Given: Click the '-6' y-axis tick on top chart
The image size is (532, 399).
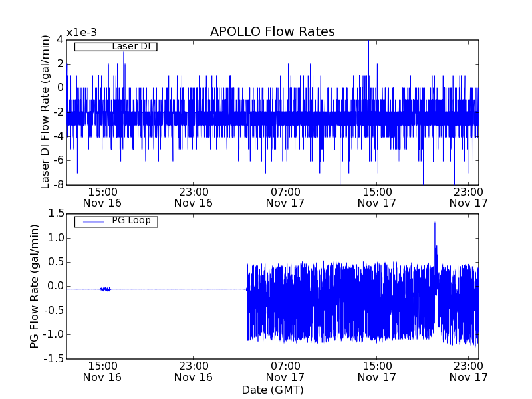Looking at the screenshot, I should (x=59, y=160).
